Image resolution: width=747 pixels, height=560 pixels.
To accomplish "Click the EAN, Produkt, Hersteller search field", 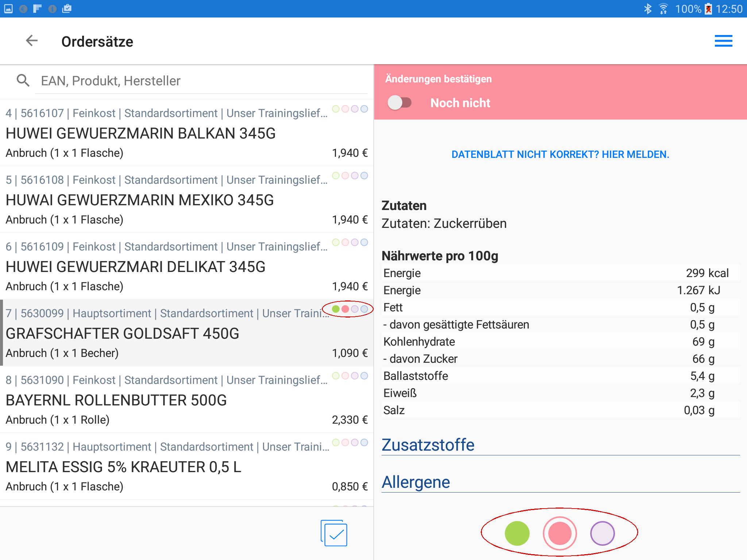I will click(x=201, y=81).
